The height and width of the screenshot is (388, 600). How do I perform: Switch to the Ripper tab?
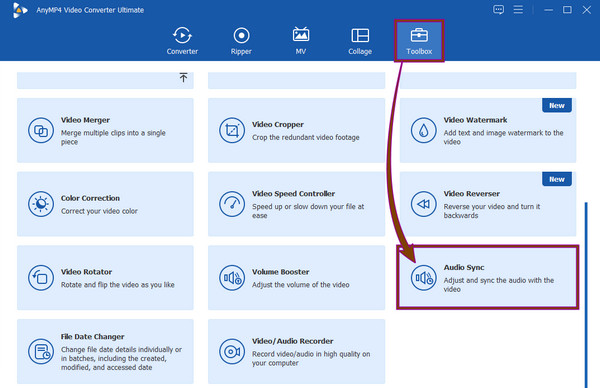click(x=241, y=41)
